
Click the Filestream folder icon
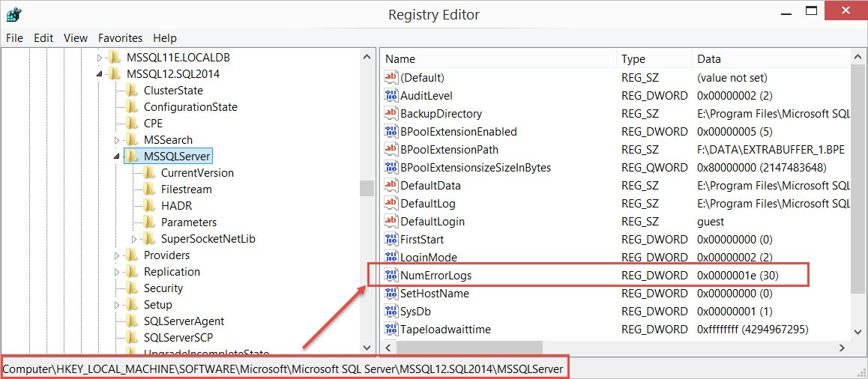148,189
